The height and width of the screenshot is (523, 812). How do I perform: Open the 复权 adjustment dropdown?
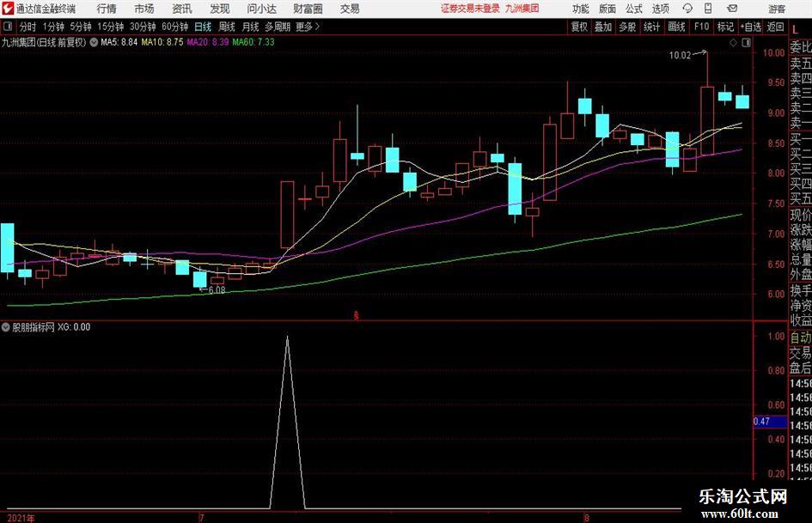coord(579,27)
